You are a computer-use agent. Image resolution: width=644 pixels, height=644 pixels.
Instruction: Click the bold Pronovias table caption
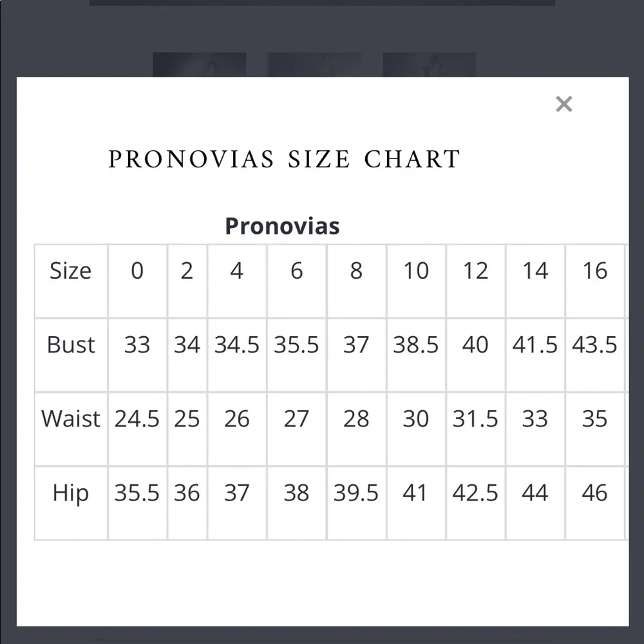(282, 226)
